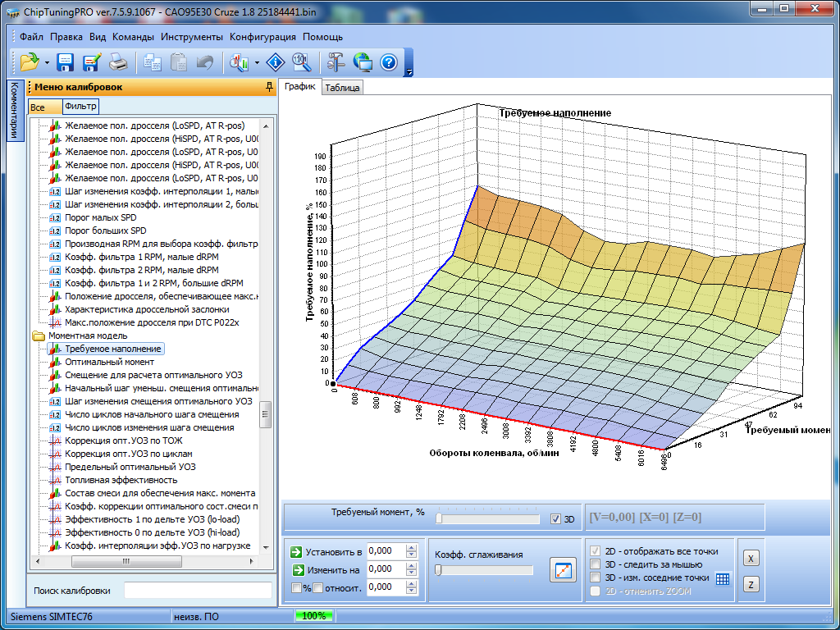Click the printer icon in toolbar
840x630 pixels.
coord(118,62)
